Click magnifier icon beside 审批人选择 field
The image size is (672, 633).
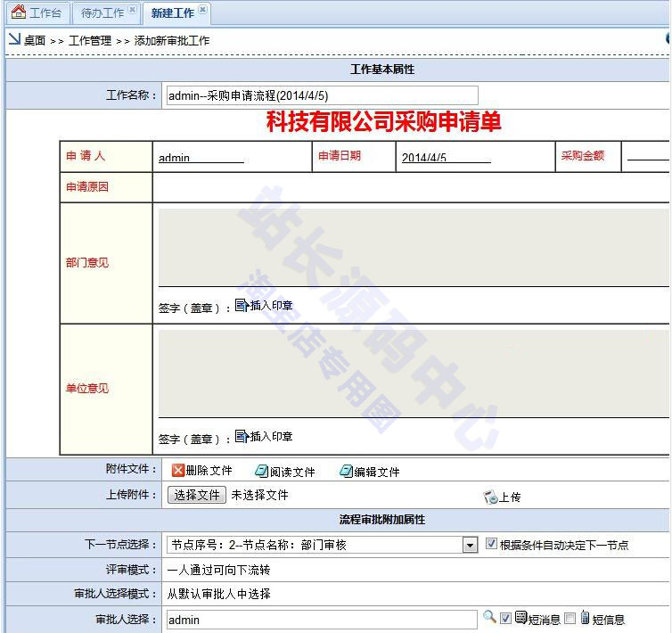[x=489, y=617]
